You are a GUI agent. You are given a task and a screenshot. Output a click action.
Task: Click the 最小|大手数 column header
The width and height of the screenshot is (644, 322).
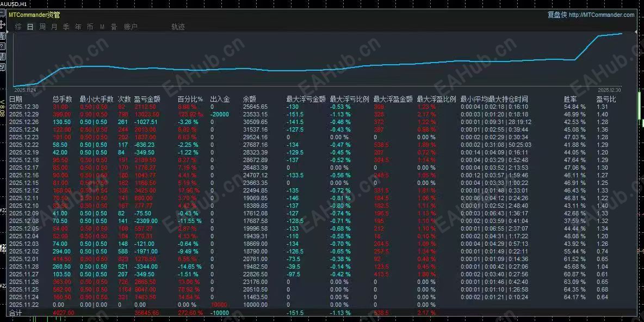pyautogui.click(x=96, y=99)
